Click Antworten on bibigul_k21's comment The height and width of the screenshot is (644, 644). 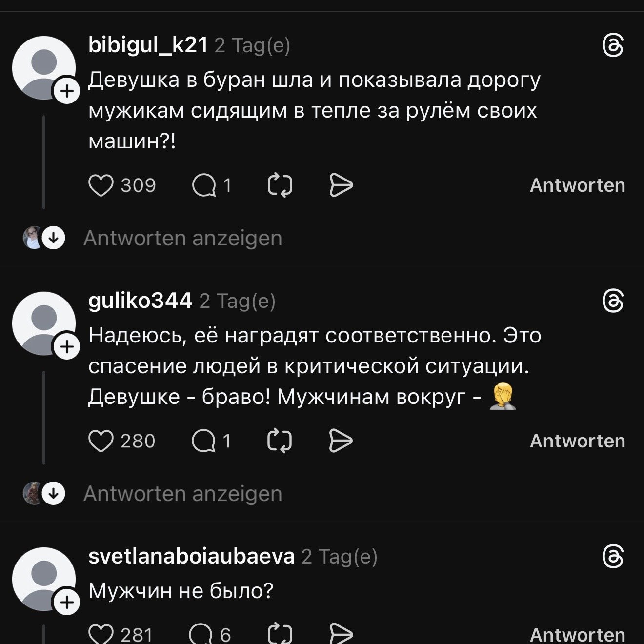click(577, 186)
